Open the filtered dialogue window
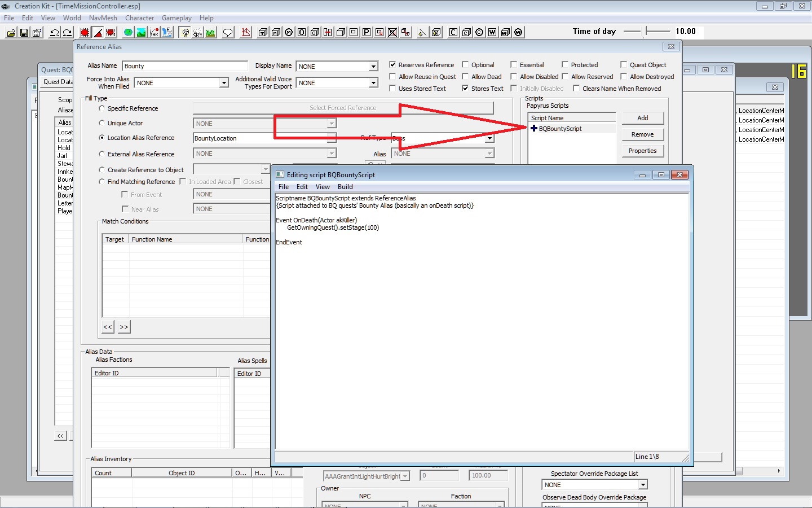This screenshot has width=812, height=508. coord(227,32)
